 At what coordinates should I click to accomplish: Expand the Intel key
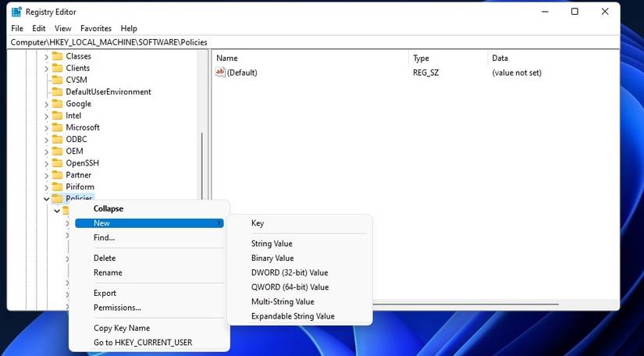pyautogui.click(x=46, y=116)
